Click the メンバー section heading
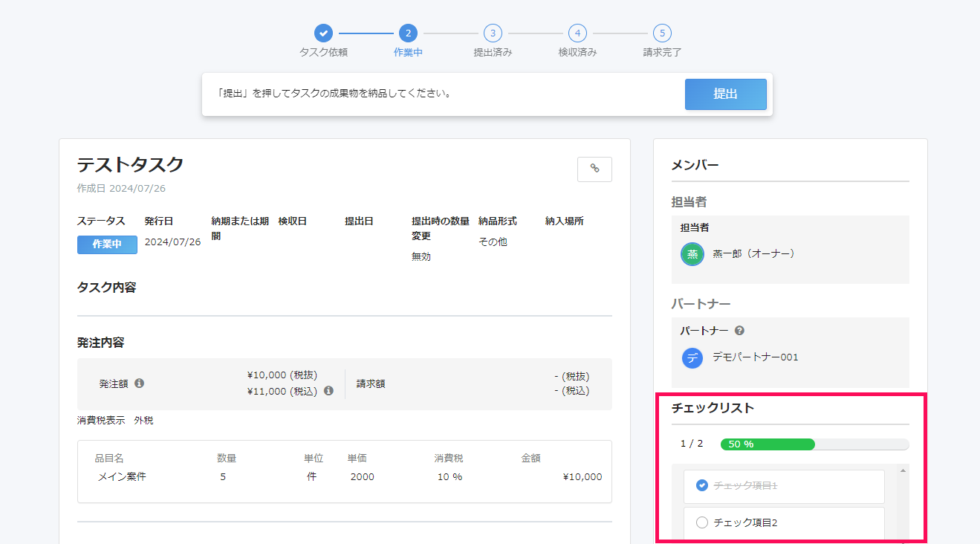 pyautogui.click(x=695, y=165)
